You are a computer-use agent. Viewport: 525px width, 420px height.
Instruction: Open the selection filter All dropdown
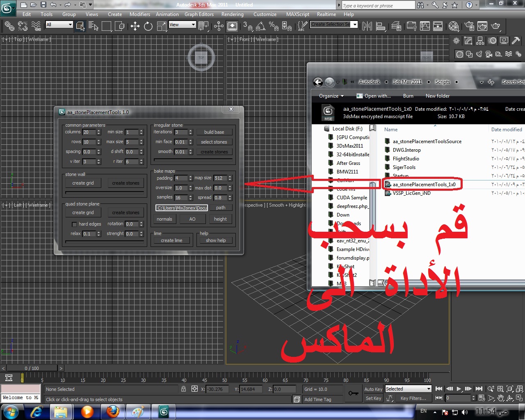point(59,25)
